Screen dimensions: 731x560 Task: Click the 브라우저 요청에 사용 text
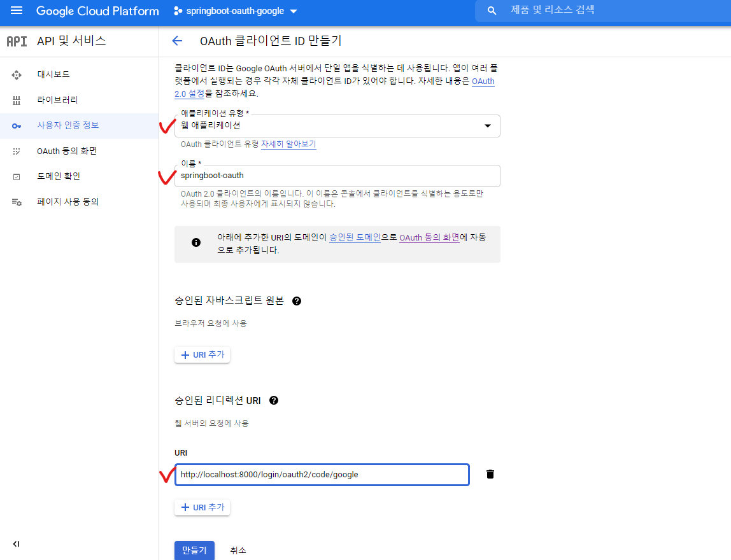click(x=211, y=323)
